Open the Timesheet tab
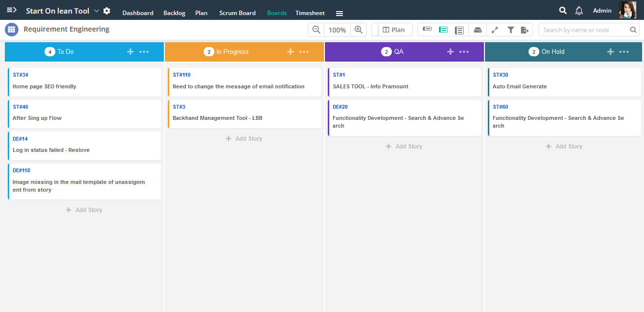 coord(310,13)
